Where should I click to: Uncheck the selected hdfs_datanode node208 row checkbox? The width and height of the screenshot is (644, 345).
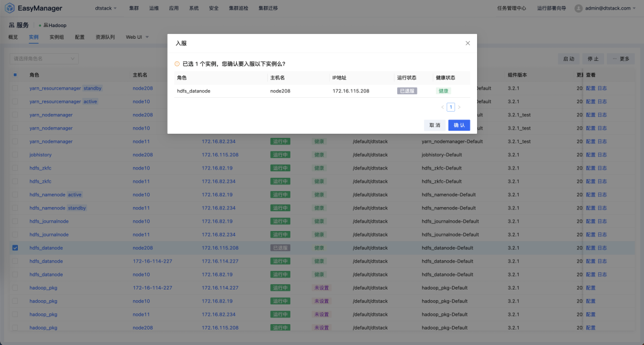click(16, 248)
